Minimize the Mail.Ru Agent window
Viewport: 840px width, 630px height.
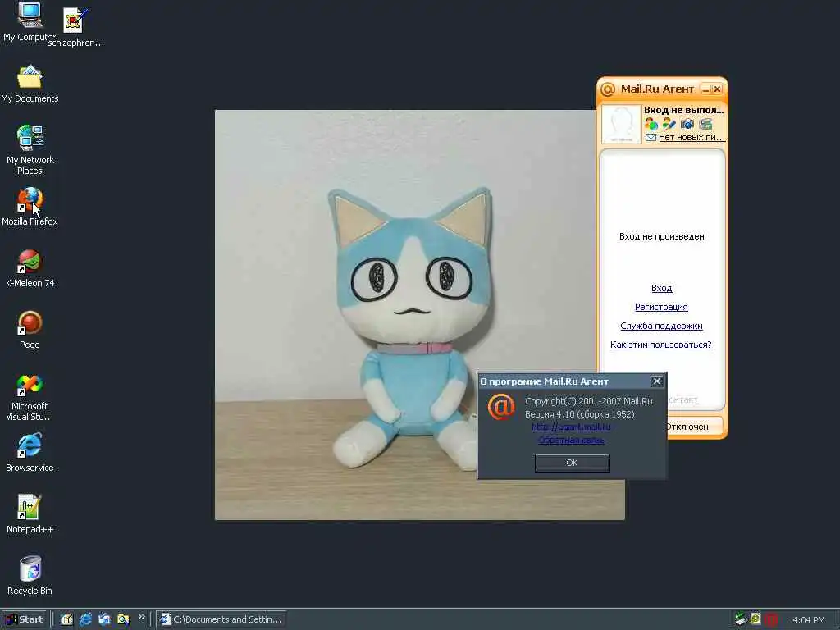705,89
